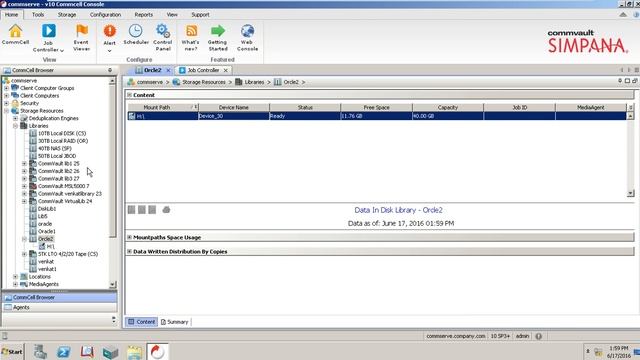Click the print icon beside chart icons
Screen dimensions: 640x360
pyautogui.click(x=166, y=210)
